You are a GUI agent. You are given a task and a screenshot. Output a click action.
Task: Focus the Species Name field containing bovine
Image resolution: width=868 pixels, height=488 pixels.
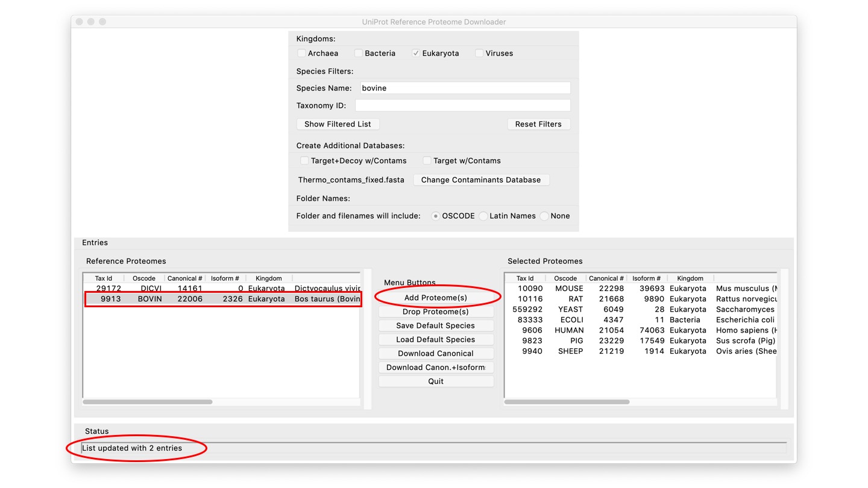click(x=465, y=88)
